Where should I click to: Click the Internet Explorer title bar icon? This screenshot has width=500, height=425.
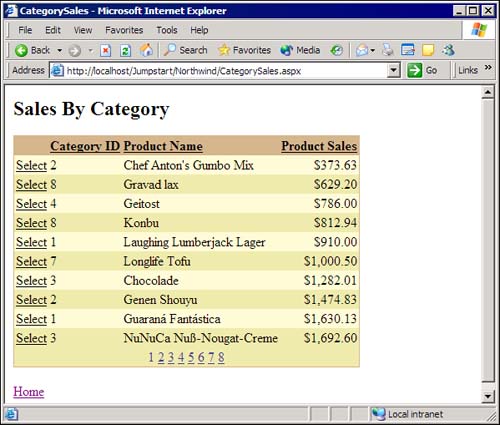tap(11, 11)
